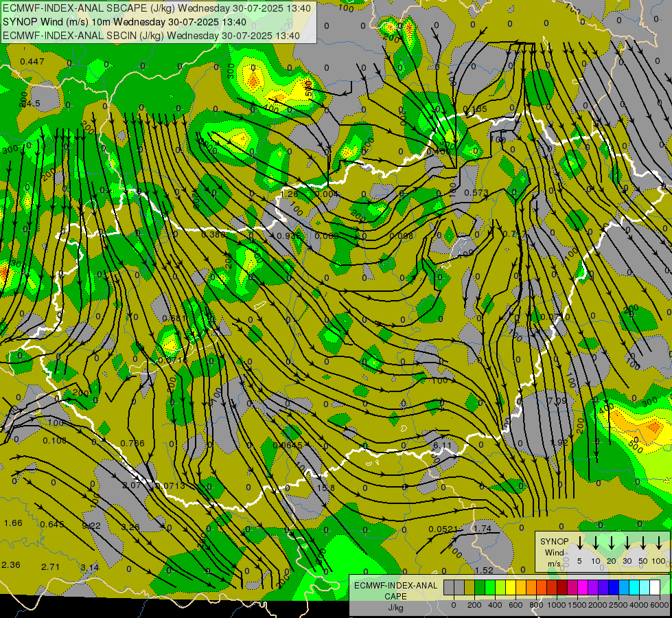
Task: Click the 6.11 value on the map
Action: (x=442, y=446)
